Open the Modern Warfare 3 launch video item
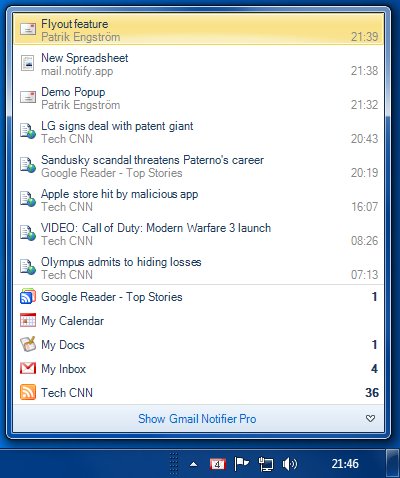This screenshot has height=478, width=400. tap(199, 233)
